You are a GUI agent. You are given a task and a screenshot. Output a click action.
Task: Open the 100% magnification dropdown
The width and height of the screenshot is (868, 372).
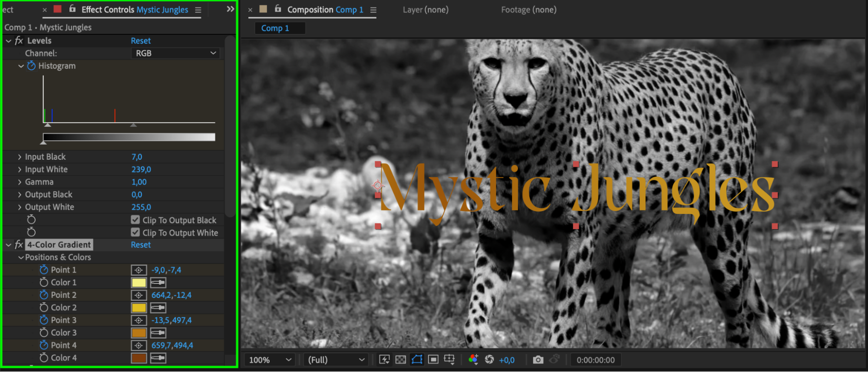coord(270,360)
